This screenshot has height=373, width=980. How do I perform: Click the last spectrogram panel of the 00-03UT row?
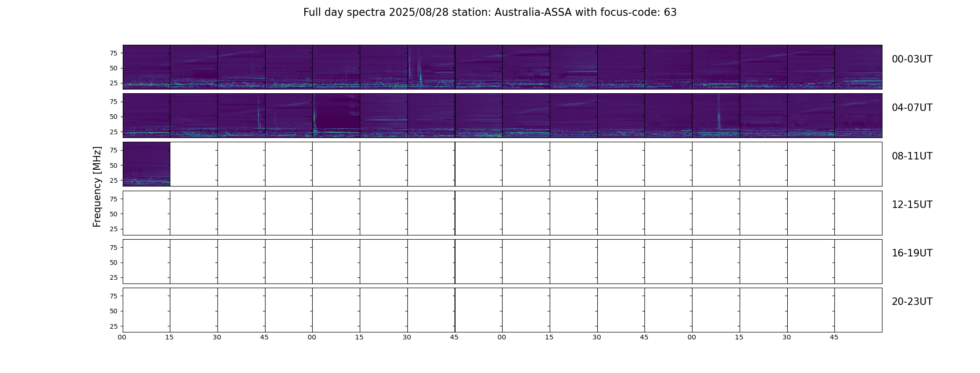pyautogui.click(x=858, y=67)
